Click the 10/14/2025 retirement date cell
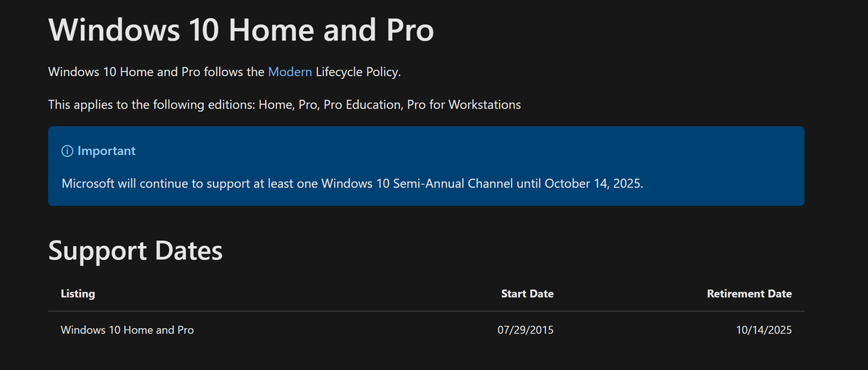Screen dimensions: 868x370 (762, 329)
